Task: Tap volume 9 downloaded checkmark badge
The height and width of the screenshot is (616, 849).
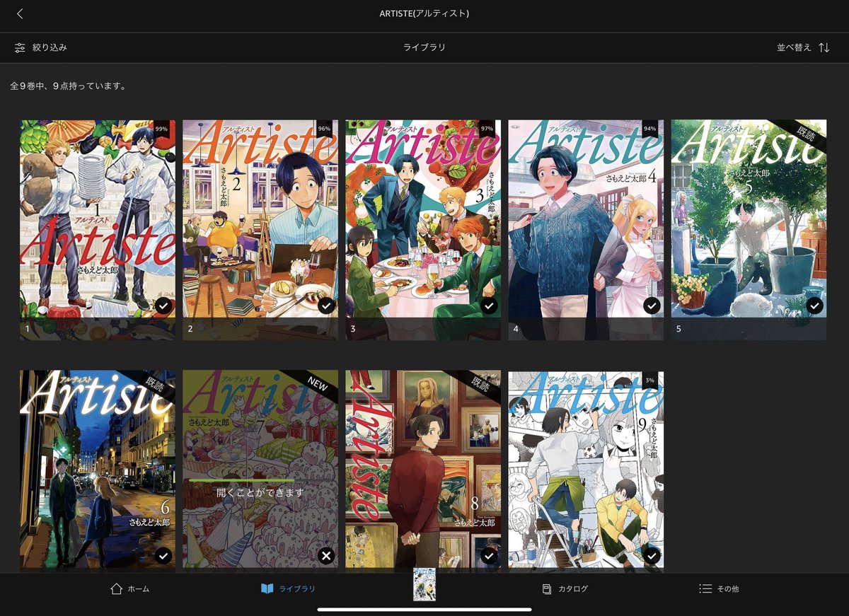Action: pyautogui.click(x=652, y=556)
